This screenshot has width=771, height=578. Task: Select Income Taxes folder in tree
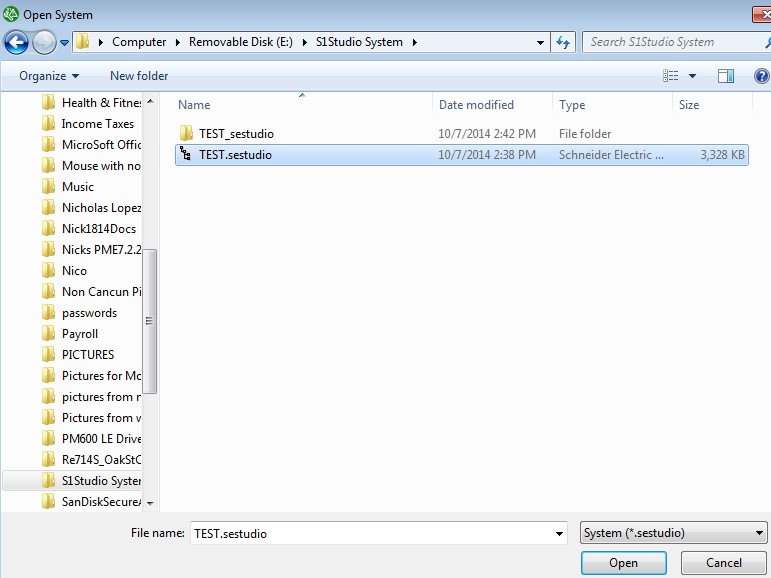click(98, 124)
